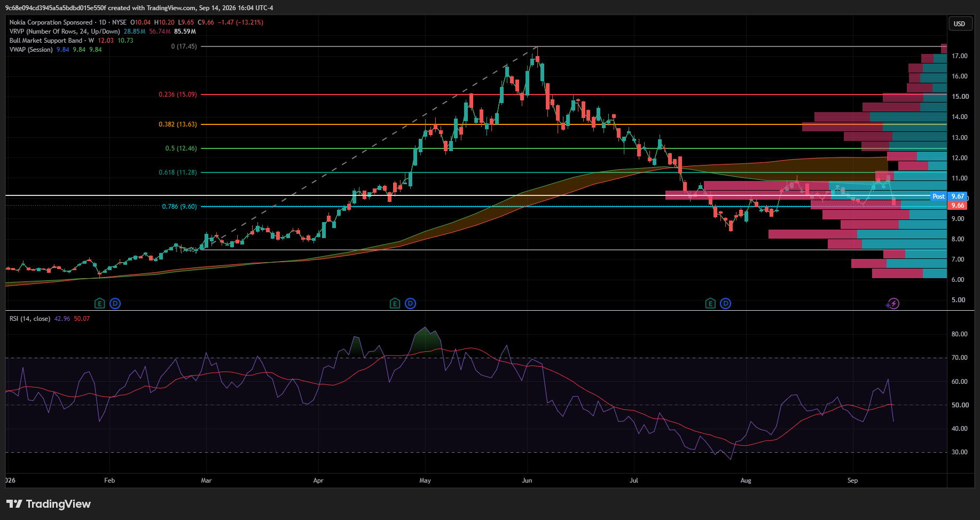Click the RSI 40.00 scale label
980x520 pixels.
click(x=959, y=429)
